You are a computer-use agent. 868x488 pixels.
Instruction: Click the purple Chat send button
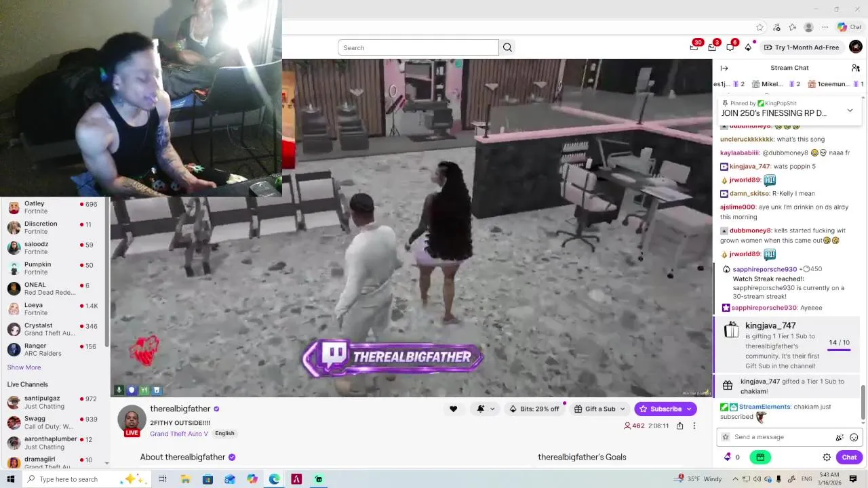coord(849,457)
